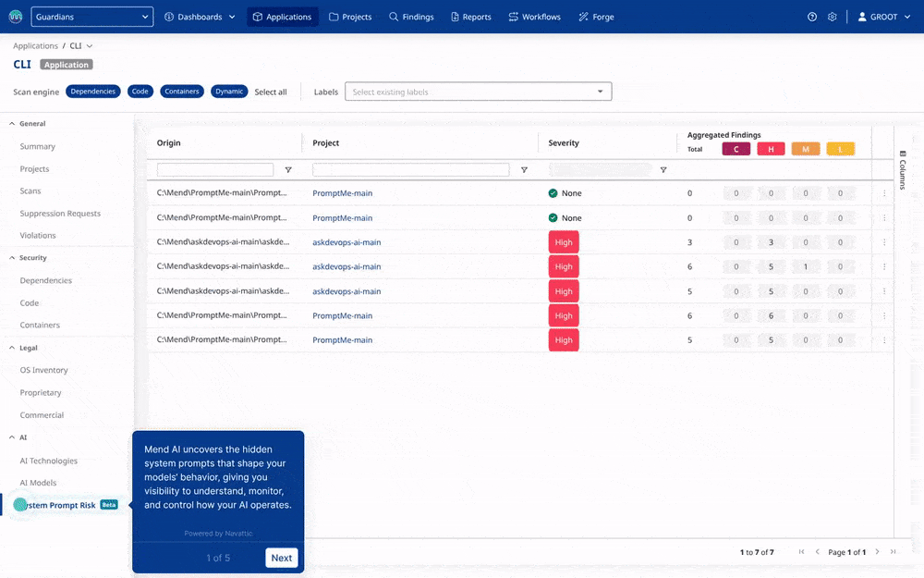Click the Origin filter text field

(x=215, y=170)
